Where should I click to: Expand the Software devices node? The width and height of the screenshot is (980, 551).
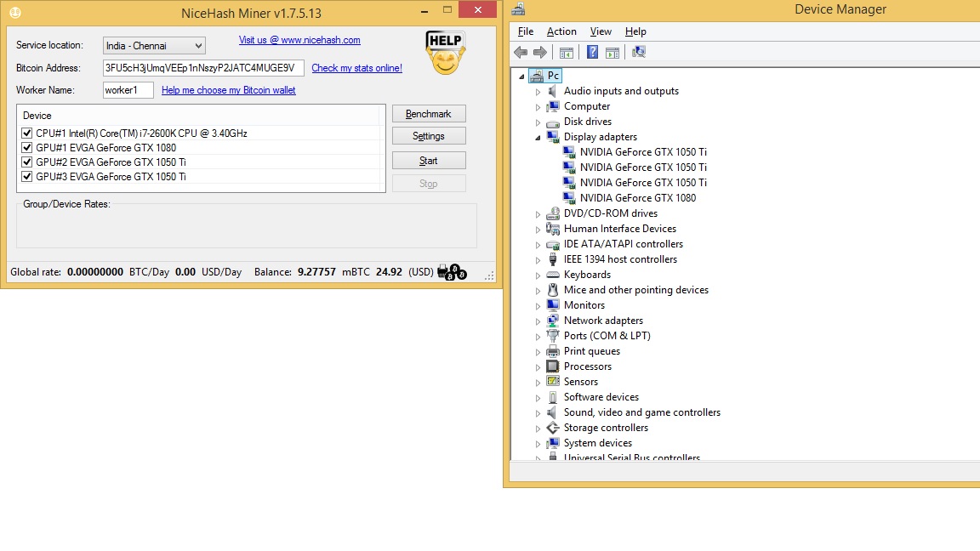538,397
